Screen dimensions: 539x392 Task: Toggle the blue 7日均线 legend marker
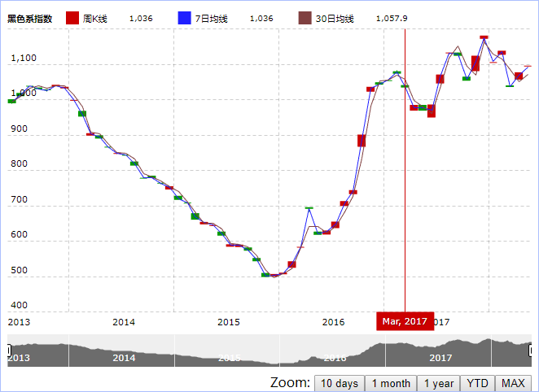pos(184,18)
